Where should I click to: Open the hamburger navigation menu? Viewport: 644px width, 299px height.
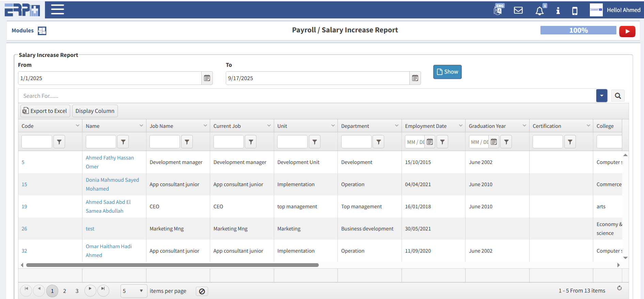click(x=57, y=10)
